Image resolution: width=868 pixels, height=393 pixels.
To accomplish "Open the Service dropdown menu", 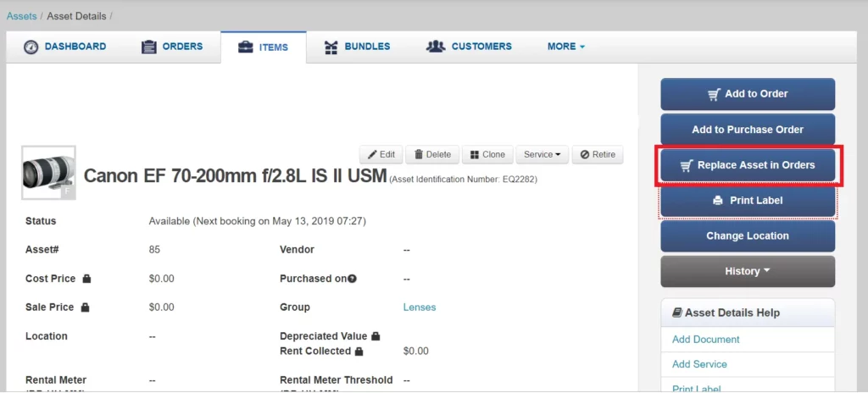I will (542, 155).
